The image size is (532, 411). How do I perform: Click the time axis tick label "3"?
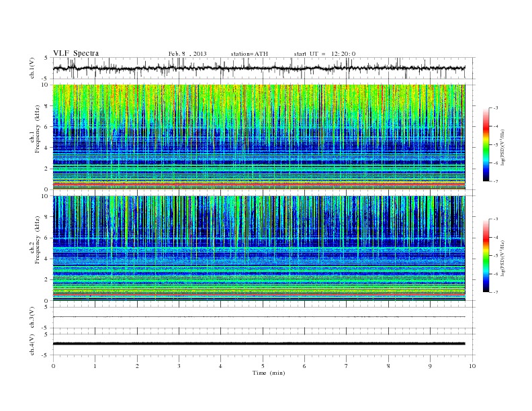(x=179, y=366)
